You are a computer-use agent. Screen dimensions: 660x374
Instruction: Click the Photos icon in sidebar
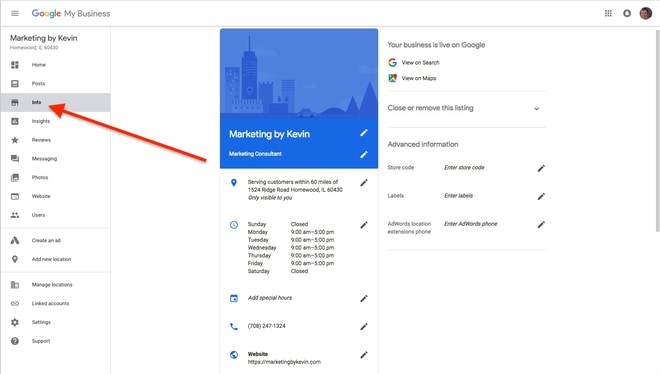coord(15,178)
